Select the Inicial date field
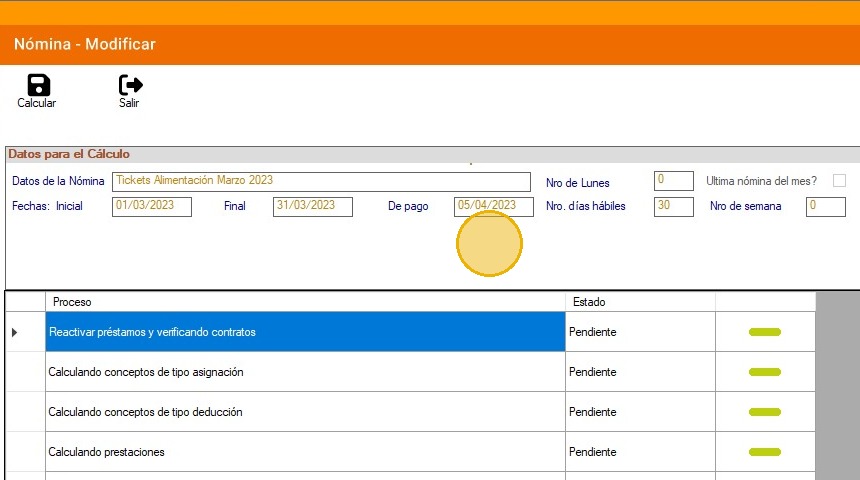 pos(151,206)
